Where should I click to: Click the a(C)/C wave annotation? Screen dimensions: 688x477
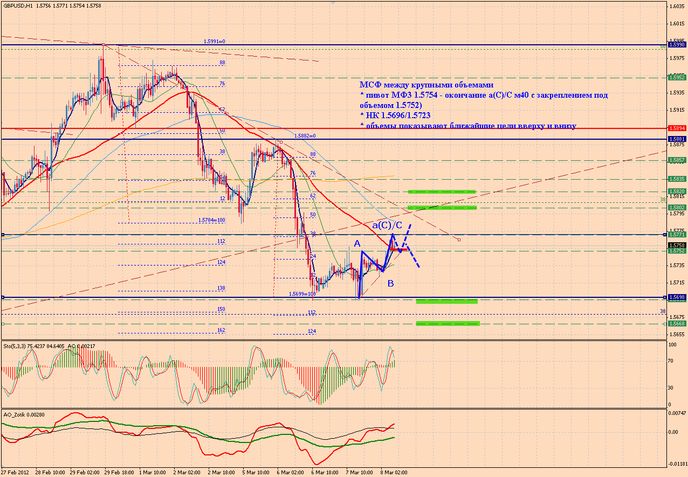coord(387,226)
